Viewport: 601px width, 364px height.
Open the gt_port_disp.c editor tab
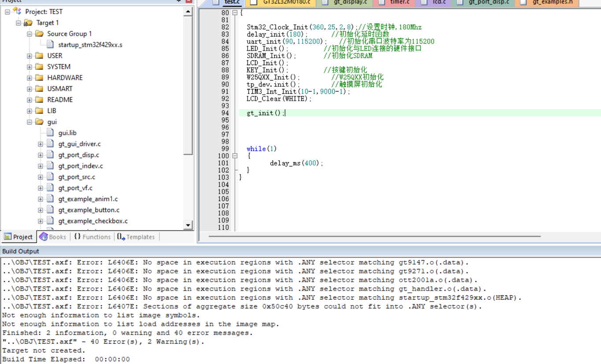[x=484, y=3]
